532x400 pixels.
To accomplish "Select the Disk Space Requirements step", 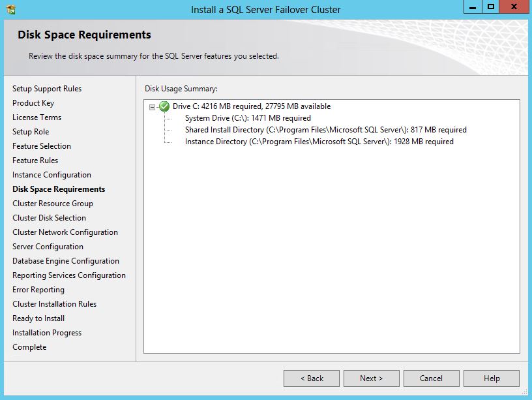I will 59,189.
